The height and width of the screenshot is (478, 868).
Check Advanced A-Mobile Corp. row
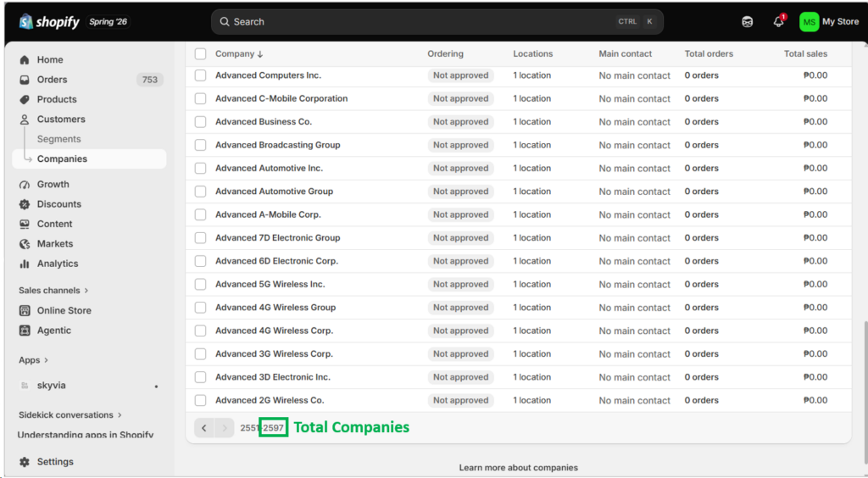coord(200,214)
